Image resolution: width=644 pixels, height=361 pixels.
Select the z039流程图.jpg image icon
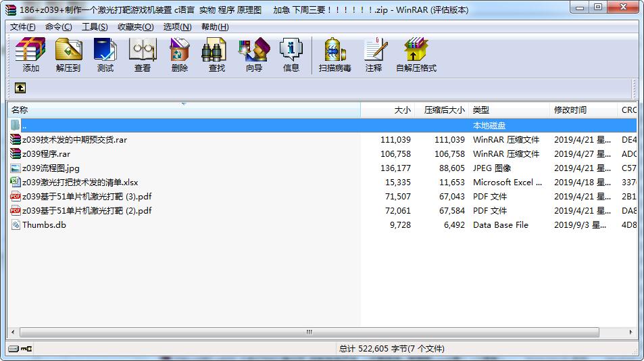point(16,168)
